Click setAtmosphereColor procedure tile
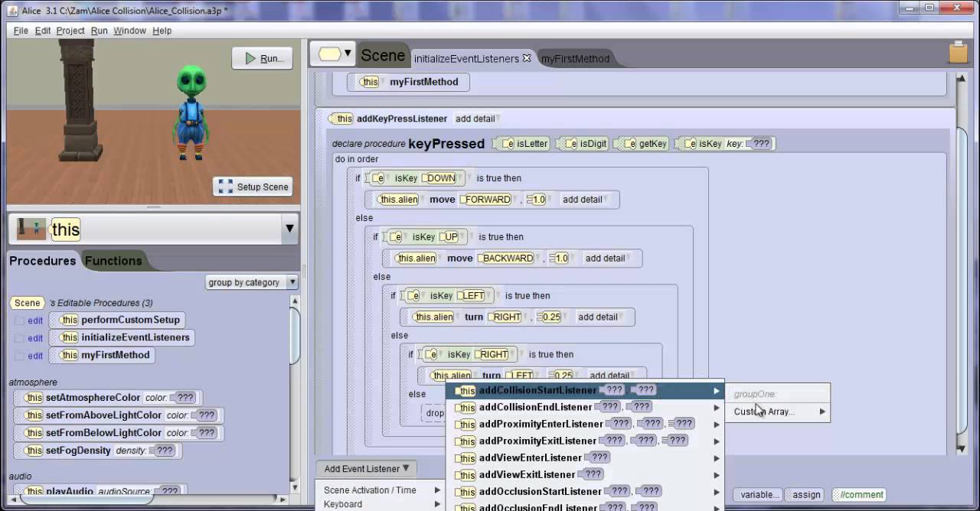This screenshot has height=511, width=980. [108, 398]
